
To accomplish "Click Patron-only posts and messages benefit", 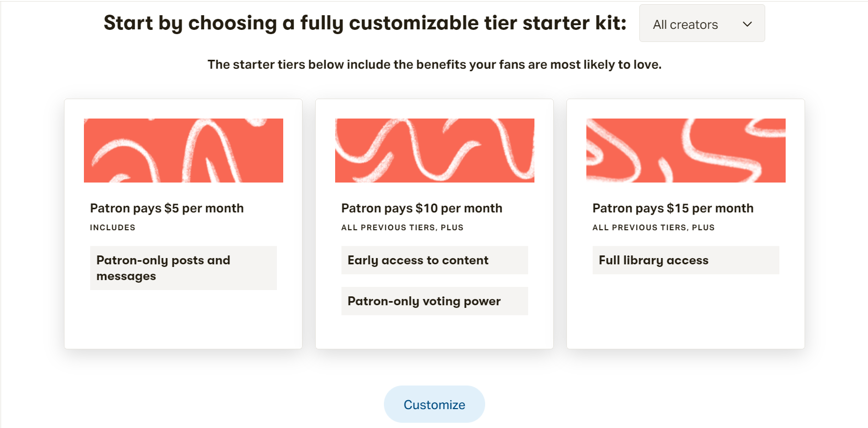I will (x=184, y=268).
